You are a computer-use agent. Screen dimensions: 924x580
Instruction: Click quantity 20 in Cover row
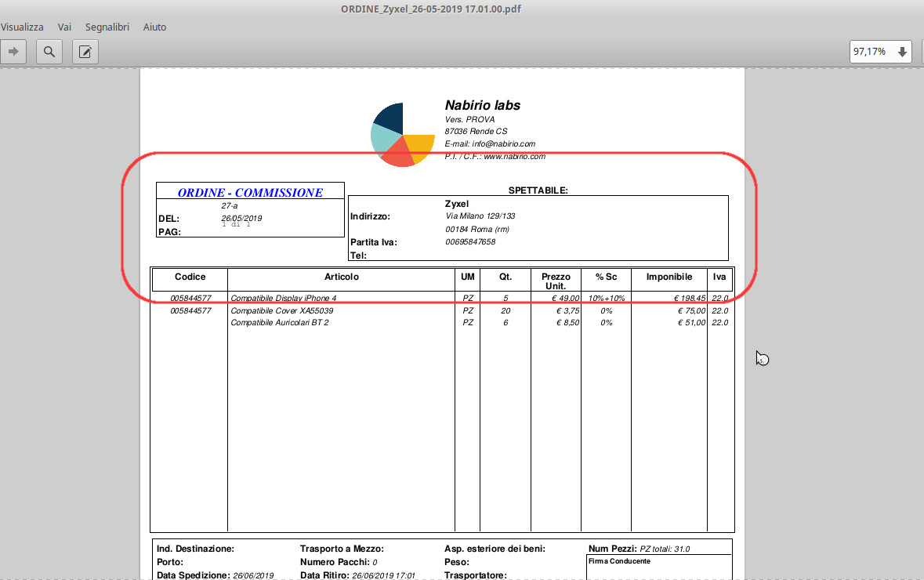point(505,310)
